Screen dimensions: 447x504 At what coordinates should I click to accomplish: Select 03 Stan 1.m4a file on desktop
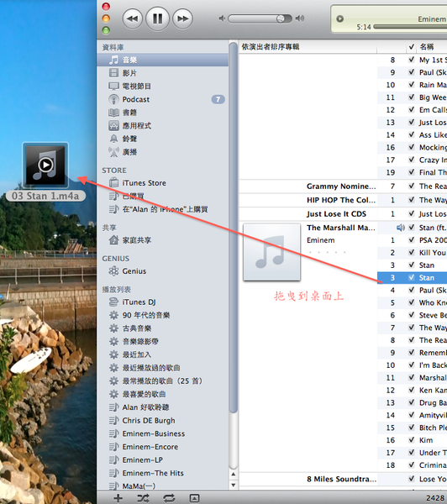coord(45,171)
